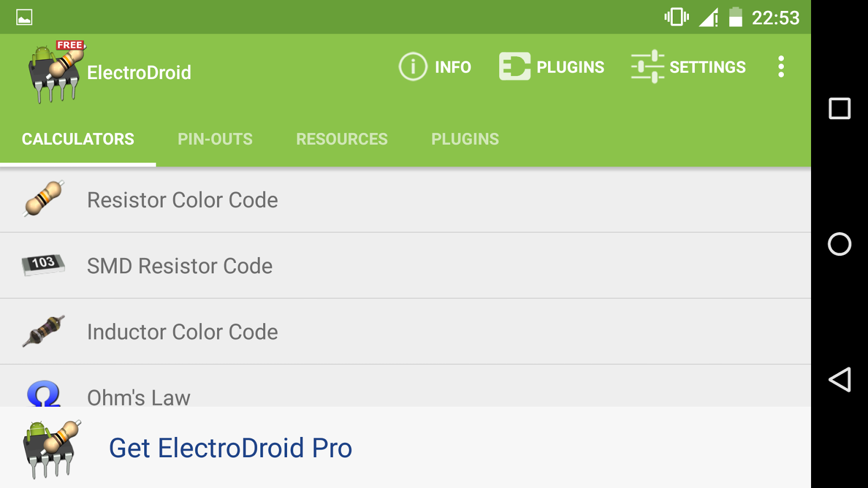Select the Plugins tab below the toolbar
The width and height of the screenshot is (868, 488).
click(x=465, y=139)
